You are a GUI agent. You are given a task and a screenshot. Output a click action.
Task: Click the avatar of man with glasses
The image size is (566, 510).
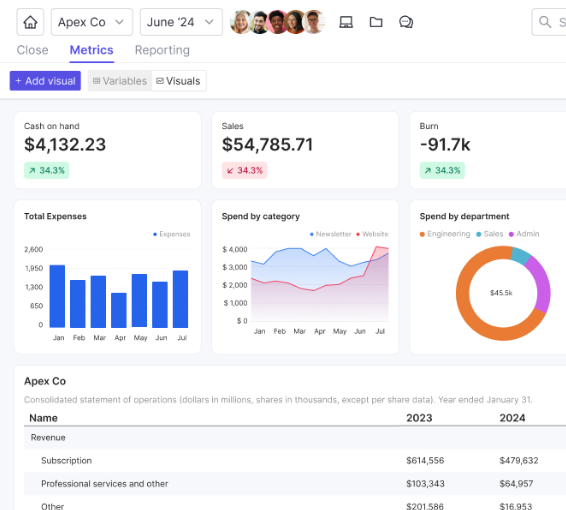coord(313,22)
